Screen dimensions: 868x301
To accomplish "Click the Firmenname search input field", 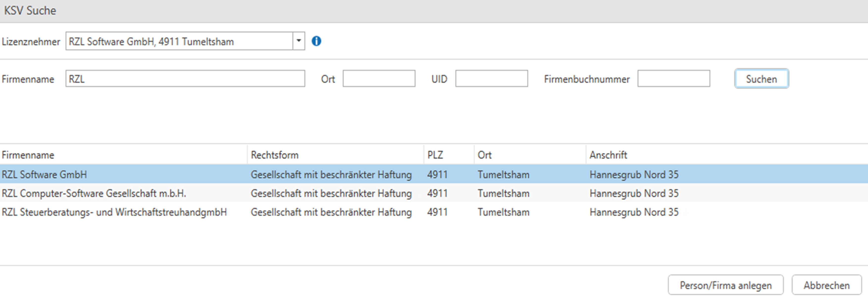I will click(185, 79).
